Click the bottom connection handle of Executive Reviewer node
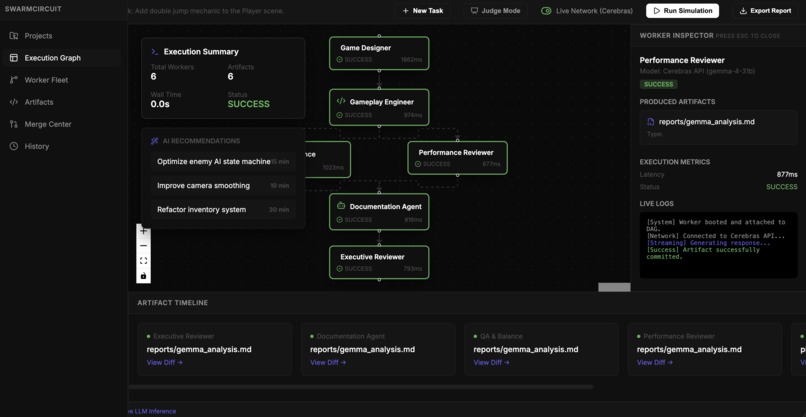This screenshot has width=806, height=417. tap(379, 280)
